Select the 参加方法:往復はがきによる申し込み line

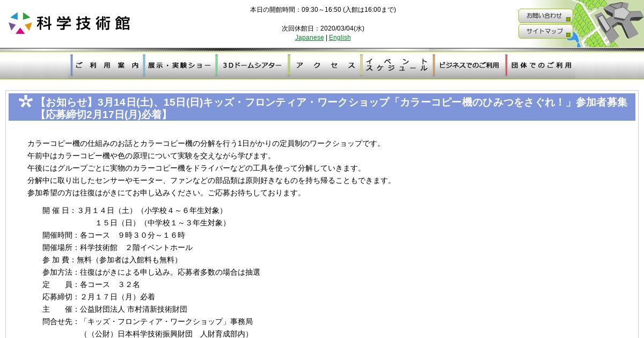pyautogui.click(x=151, y=272)
